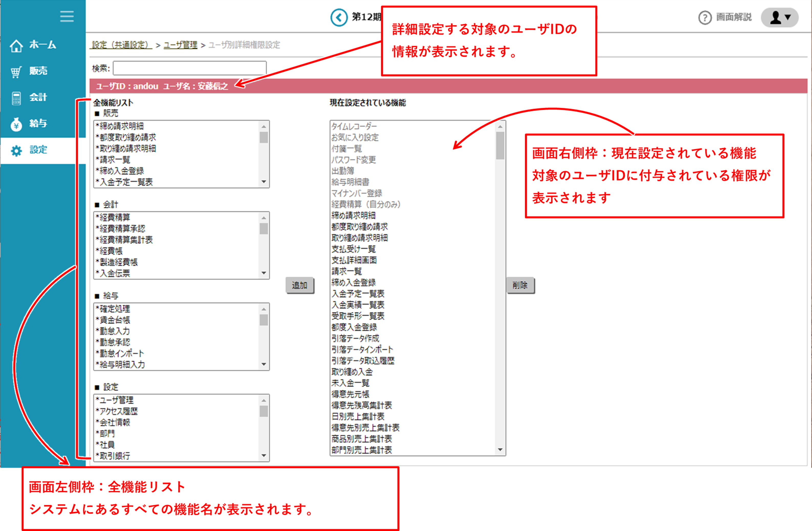Select *請求一覧 in 販売 list
Screen dimensions: 812x531
pyautogui.click(x=176, y=160)
